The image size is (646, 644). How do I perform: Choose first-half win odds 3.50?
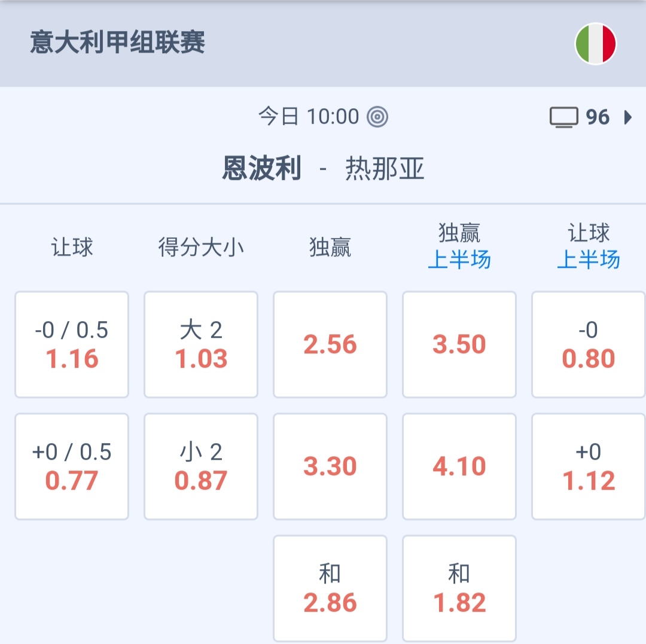(459, 344)
